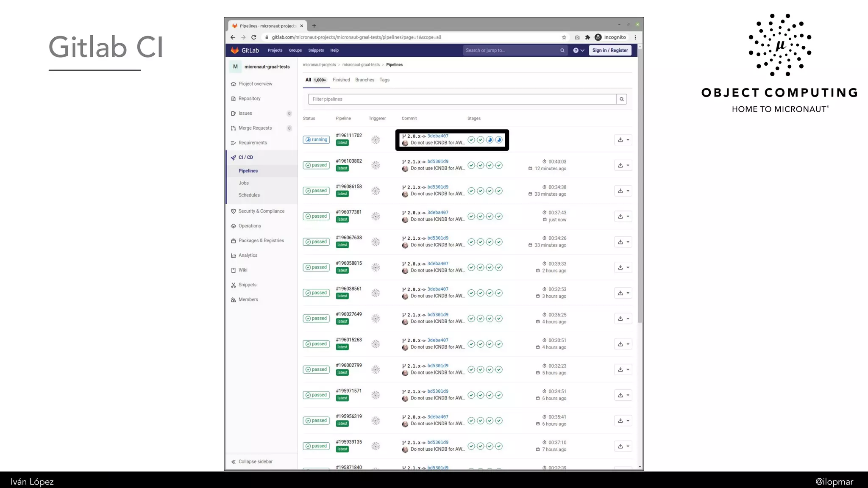Click triggerer avatar for pipeline #196103802

(x=376, y=165)
